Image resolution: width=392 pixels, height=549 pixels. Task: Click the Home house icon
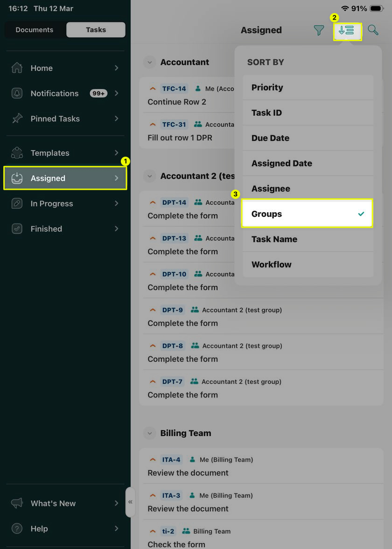tap(17, 68)
